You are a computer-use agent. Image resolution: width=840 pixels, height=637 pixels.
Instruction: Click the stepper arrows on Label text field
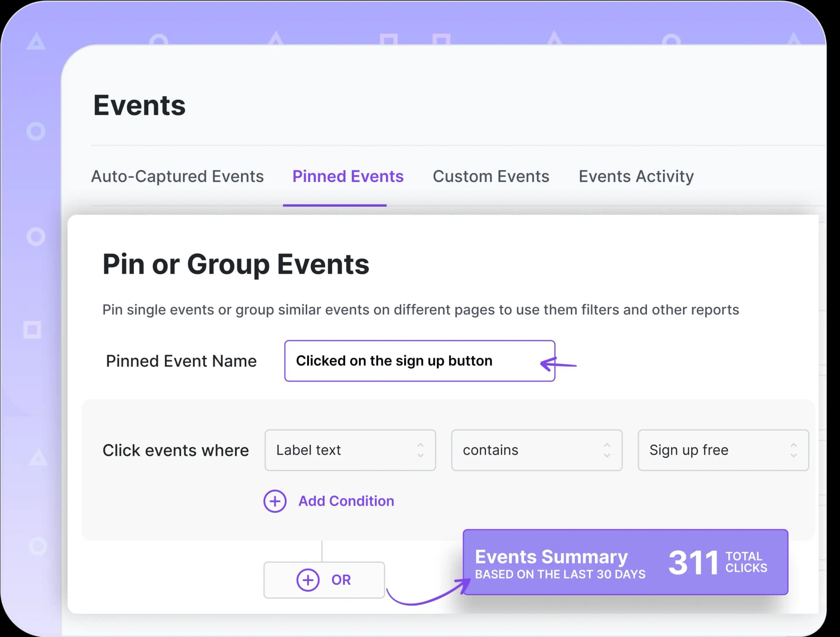[x=420, y=450]
